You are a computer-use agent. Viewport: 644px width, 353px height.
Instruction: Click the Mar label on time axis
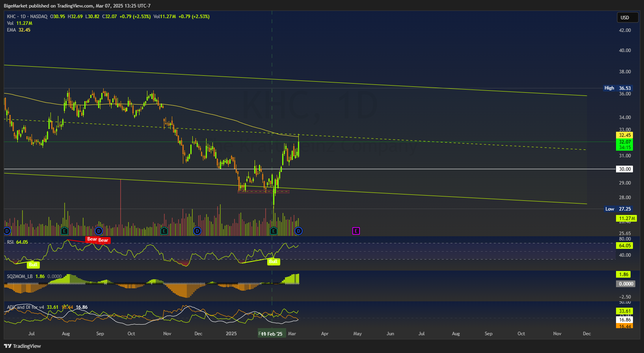tap(292, 334)
